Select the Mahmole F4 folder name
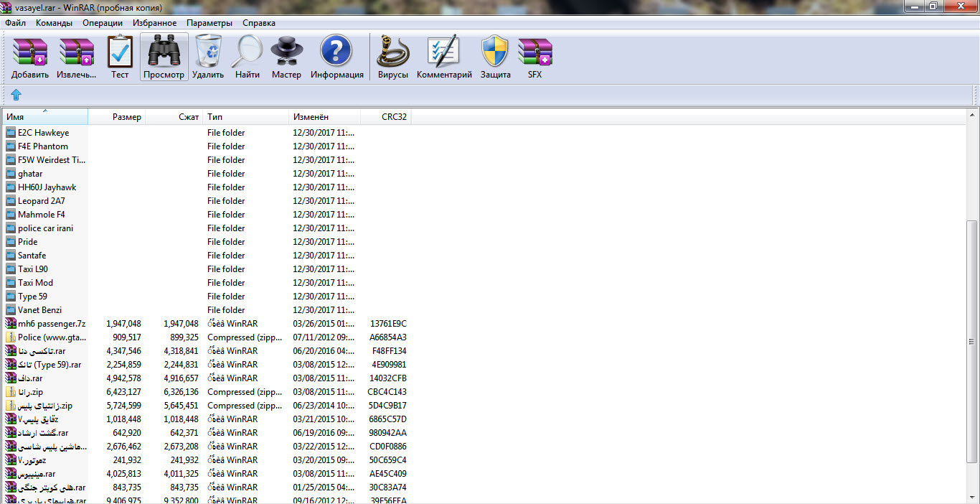 pos(42,215)
